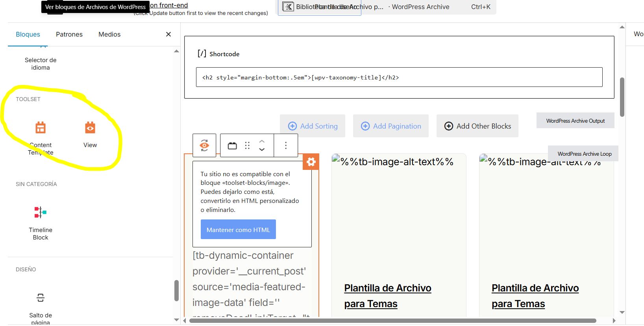The height and width of the screenshot is (326, 644).
Task: Add the Timeline Block
Action: [41, 221]
